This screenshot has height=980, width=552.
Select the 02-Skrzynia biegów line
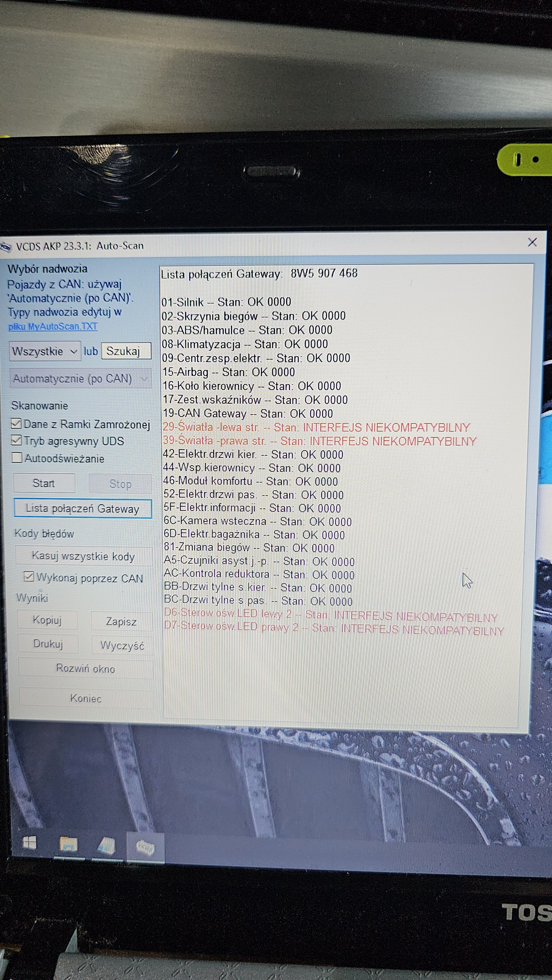[x=253, y=316]
